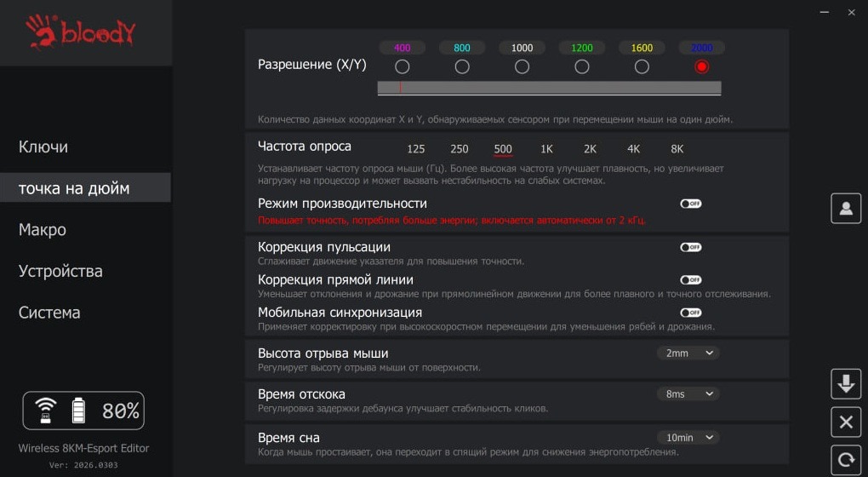The width and height of the screenshot is (868, 477).
Task: Set polling rate to 125
Action: click(416, 149)
